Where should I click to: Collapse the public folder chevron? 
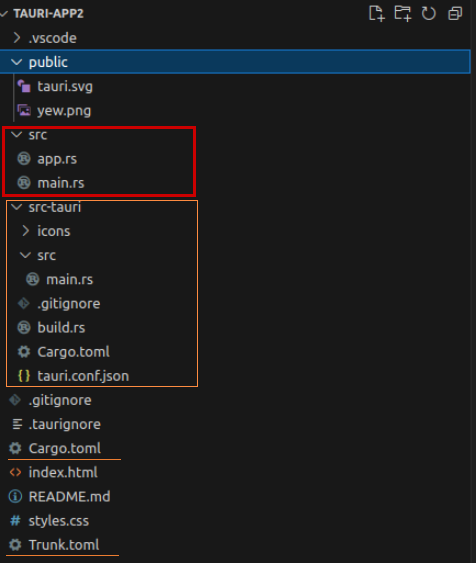pyautogui.click(x=17, y=62)
